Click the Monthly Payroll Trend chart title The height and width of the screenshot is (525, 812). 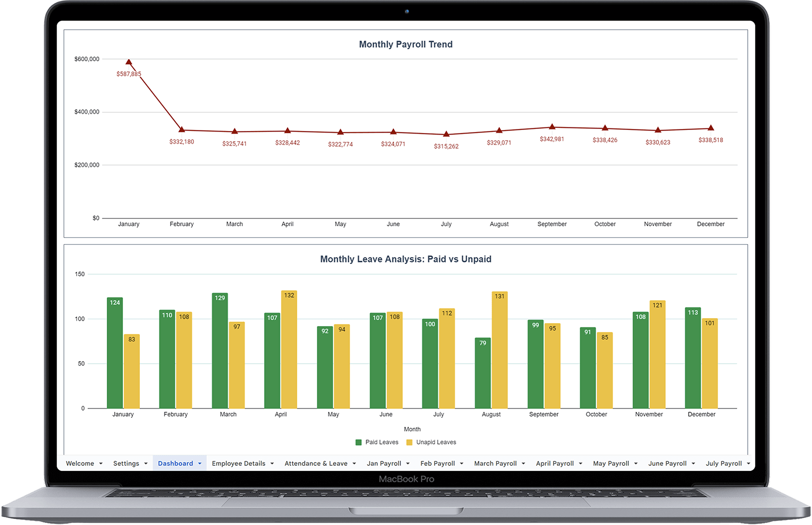(x=405, y=44)
